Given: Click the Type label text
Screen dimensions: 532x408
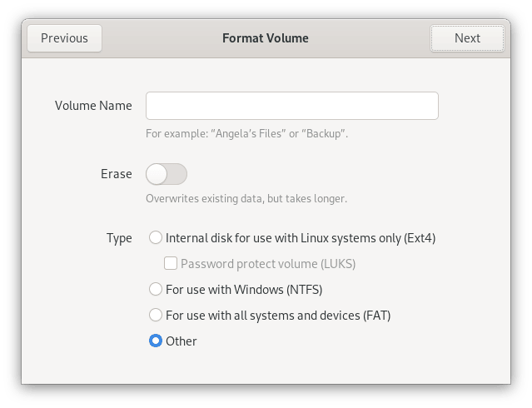Looking at the screenshot, I should pos(119,238).
